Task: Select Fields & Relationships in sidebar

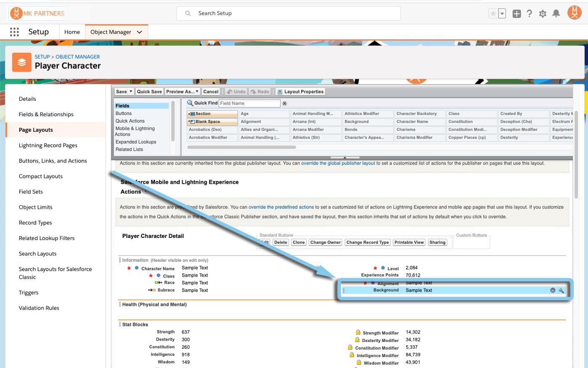Action: tap(46, 114)
